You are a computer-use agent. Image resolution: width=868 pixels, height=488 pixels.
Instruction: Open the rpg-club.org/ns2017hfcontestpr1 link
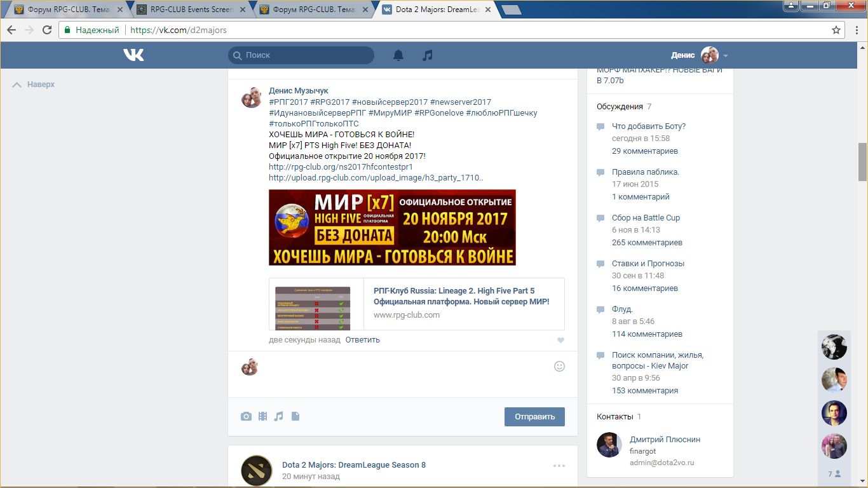point(341,167)
